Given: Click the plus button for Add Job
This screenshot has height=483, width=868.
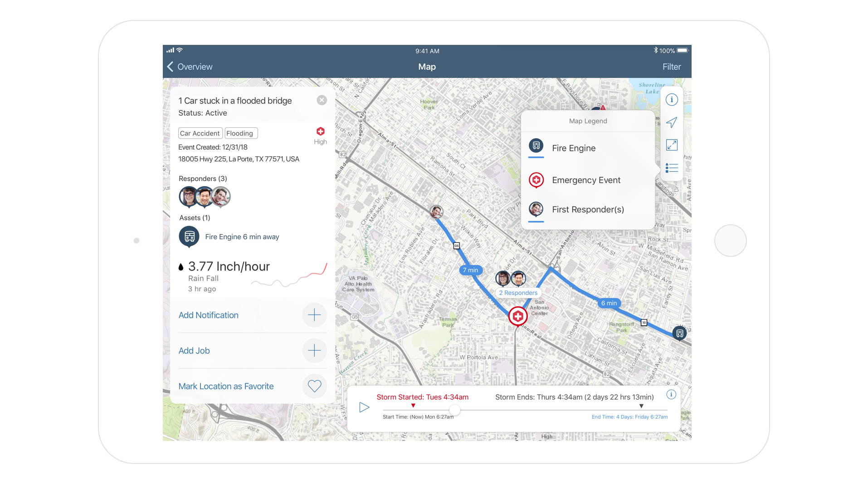Looking at the screenshot, I should tap(314, 350).
